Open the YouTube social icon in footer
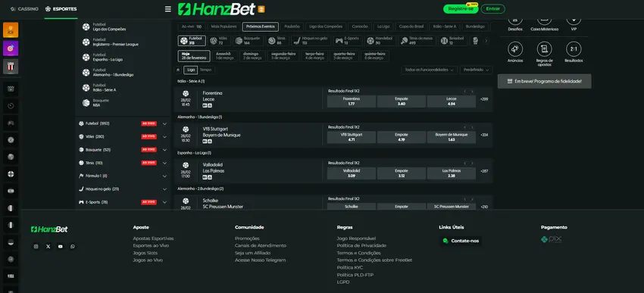This screenshot has width=644, height=293. coord(61,247)
